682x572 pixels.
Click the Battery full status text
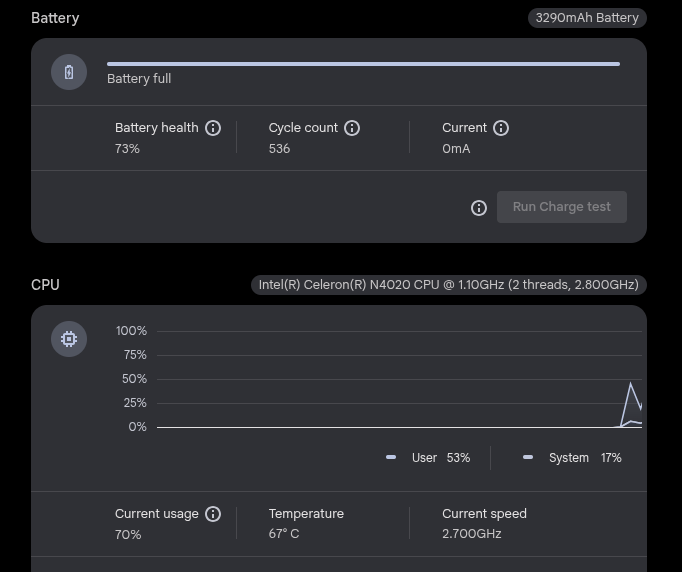(139, 79)
